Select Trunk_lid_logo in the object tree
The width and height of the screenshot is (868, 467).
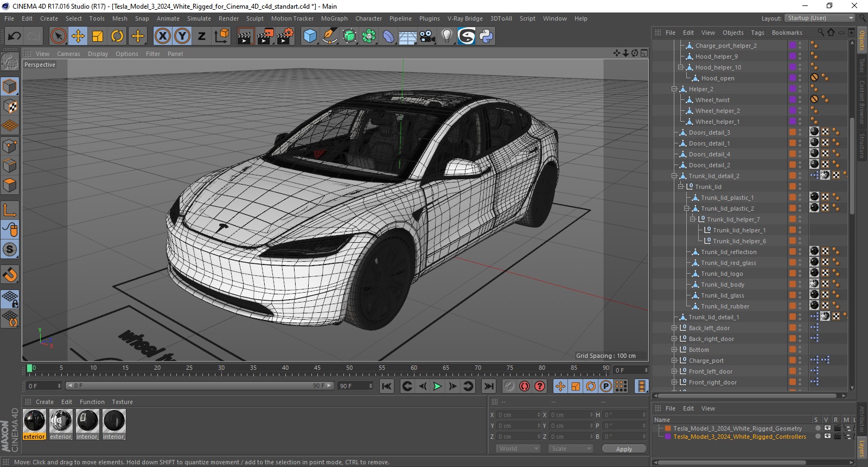722,274
